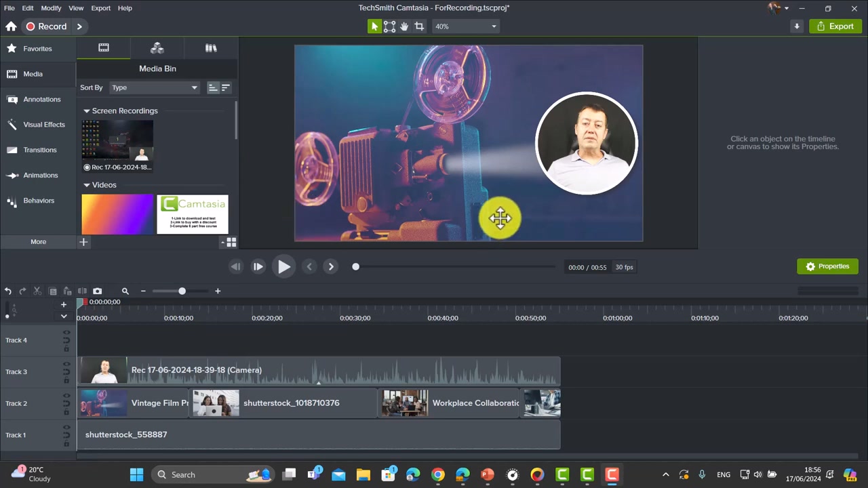Image resolution: width=868 pixels, height=488 pixels.
Task: Open the canvas zoom 40% dropdown
Action: click(466, 26)
